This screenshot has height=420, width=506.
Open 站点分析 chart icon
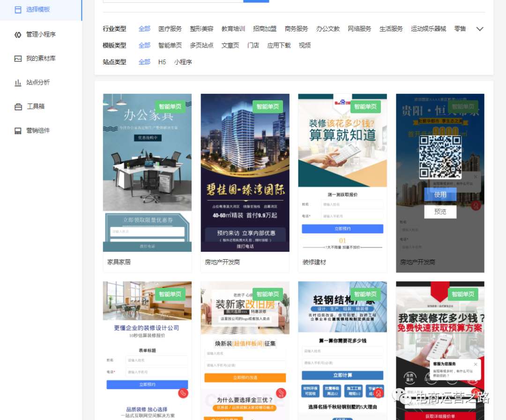click(18, 82)
